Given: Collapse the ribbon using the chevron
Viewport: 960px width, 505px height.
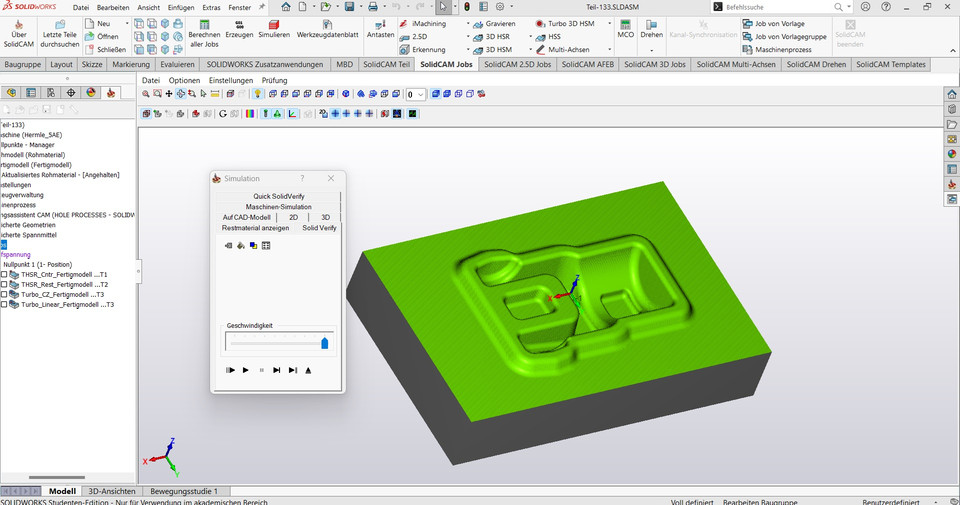Looking at the screenshot, I should click(x=953, y=50).
